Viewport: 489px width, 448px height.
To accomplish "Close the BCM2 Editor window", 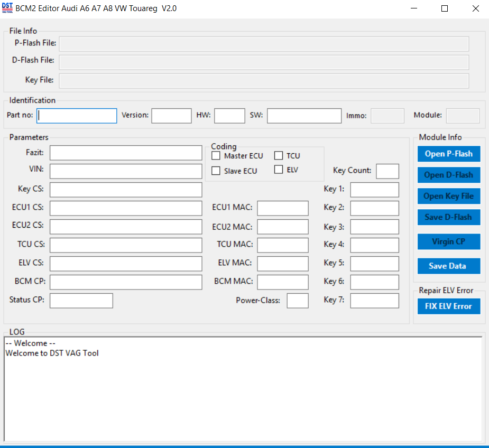I will tap(476, 8).
